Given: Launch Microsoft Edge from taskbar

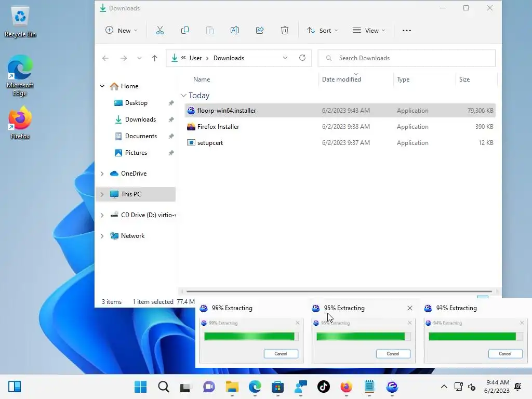Looking at the screenshot, I should (x=255, y=387).
